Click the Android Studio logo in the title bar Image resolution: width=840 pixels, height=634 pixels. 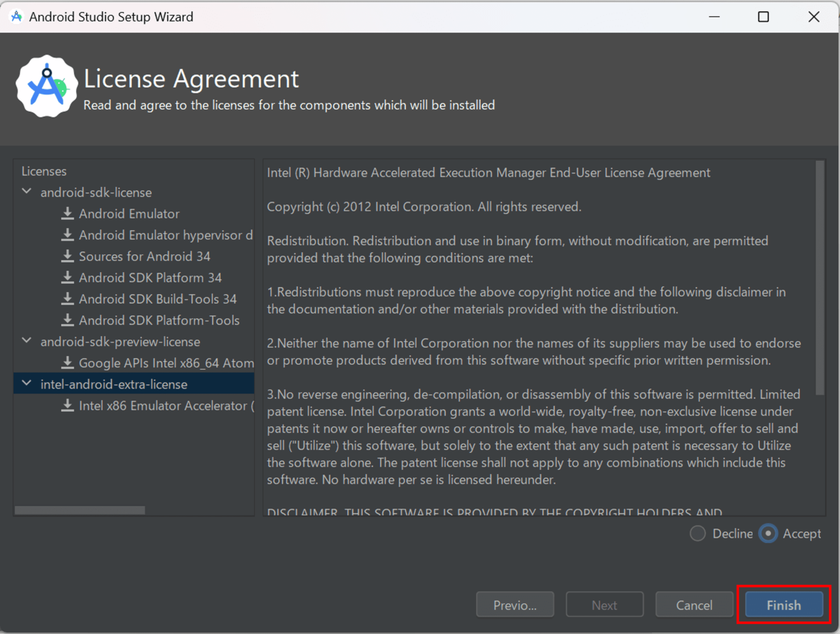pos(16,16)
